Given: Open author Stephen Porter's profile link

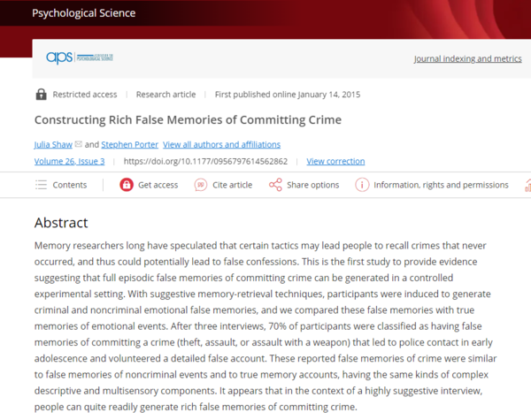Looking at the screenshot, I should (129, 144).
